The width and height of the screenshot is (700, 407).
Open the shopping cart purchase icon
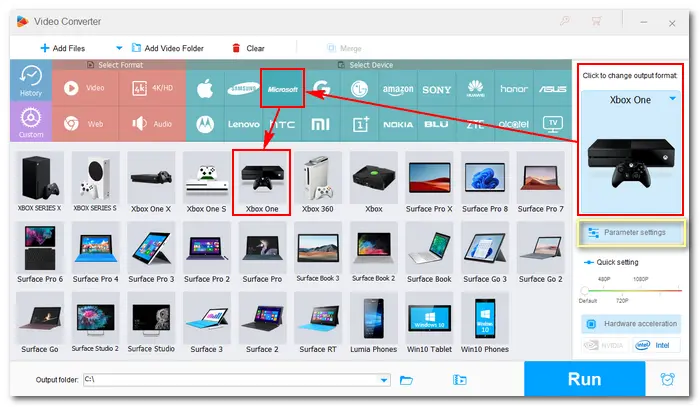click(x=596, y=21)
